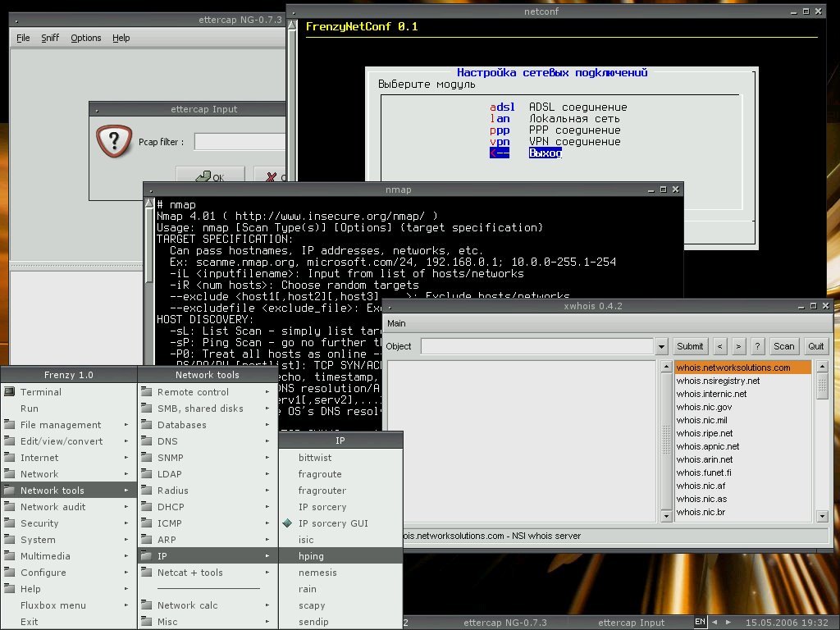Select whois.networksolutions.com in the server list
This screenshot has height=630, width=840.
coord(743,367)
